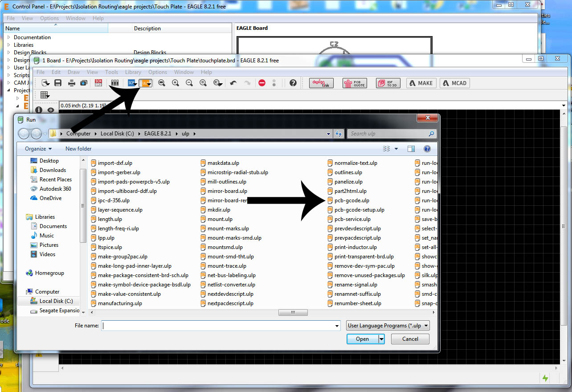
Task: Open Draw menu in board editor
Action: click(x=74, y=72)
